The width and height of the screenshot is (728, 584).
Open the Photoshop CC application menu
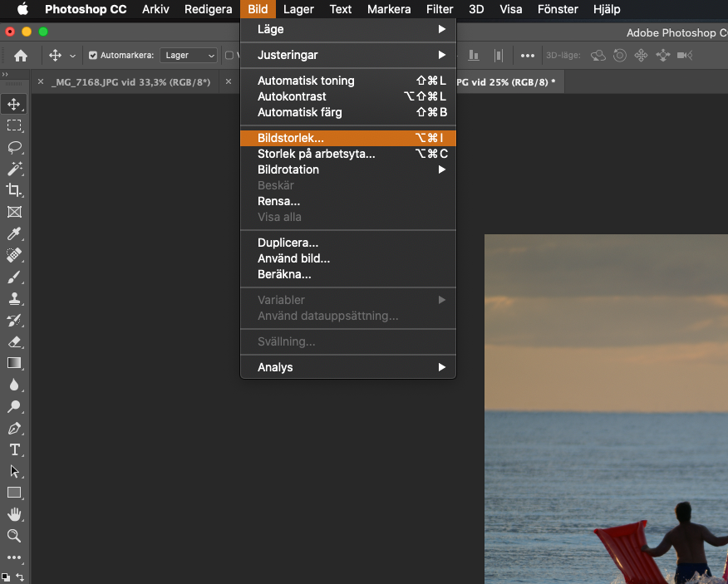(x=86, y=9)
